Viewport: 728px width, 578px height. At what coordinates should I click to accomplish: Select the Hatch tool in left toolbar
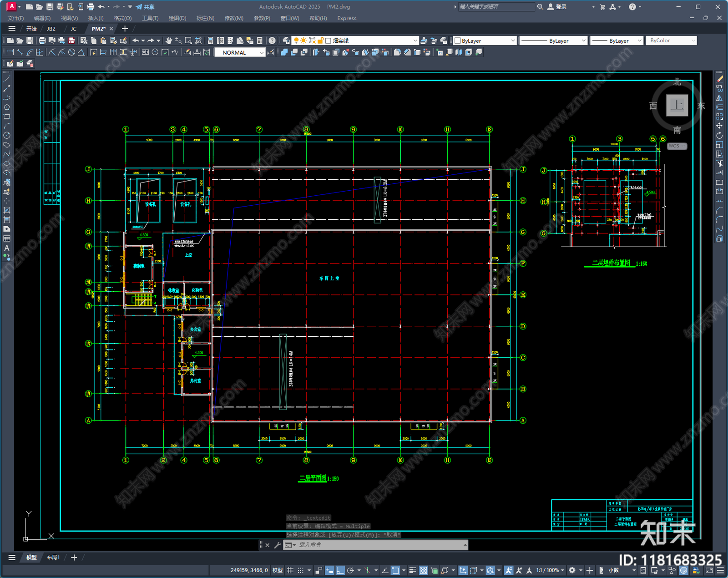(x=7, y=210)
